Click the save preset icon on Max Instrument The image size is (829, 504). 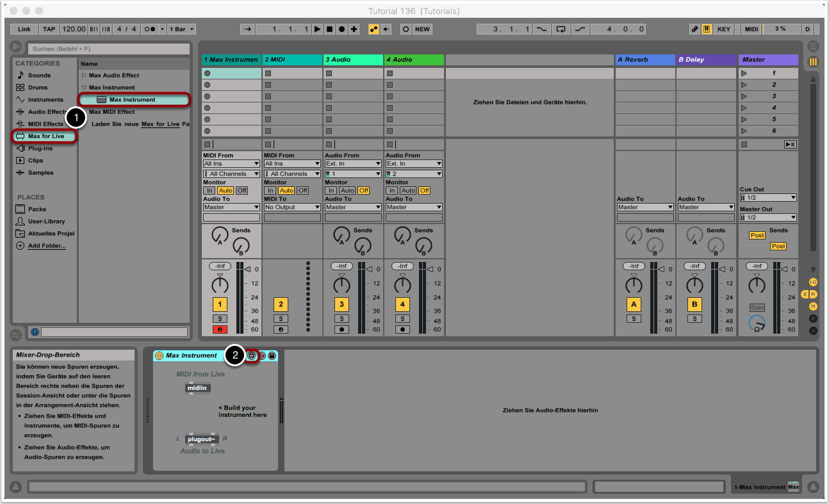[272, 355]
